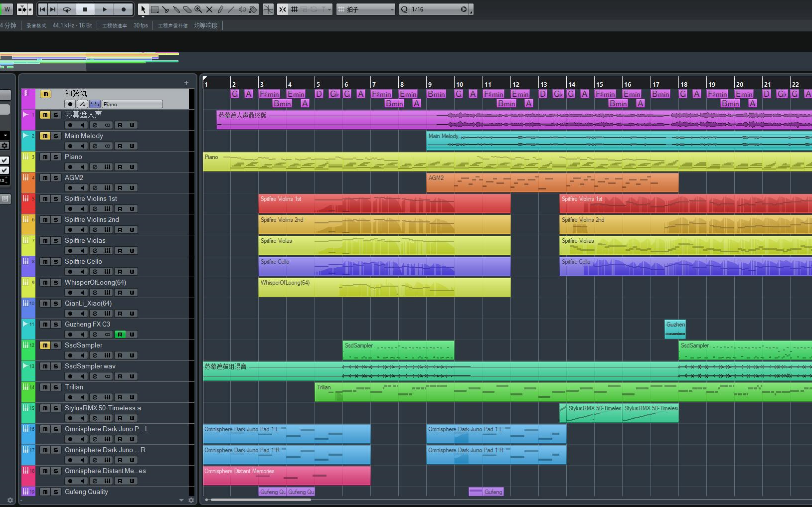This screenshot has height=507, width=812.
Task: Select the AGM2 orange MIDI clip
Action: click(x=552, y=182)
